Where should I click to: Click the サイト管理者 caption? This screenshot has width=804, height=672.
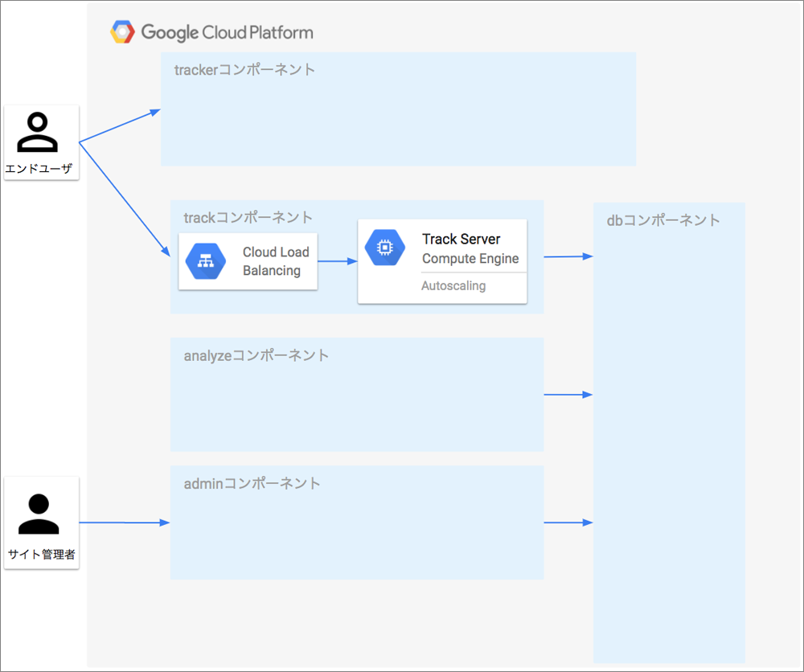click(x=42, y=554)
